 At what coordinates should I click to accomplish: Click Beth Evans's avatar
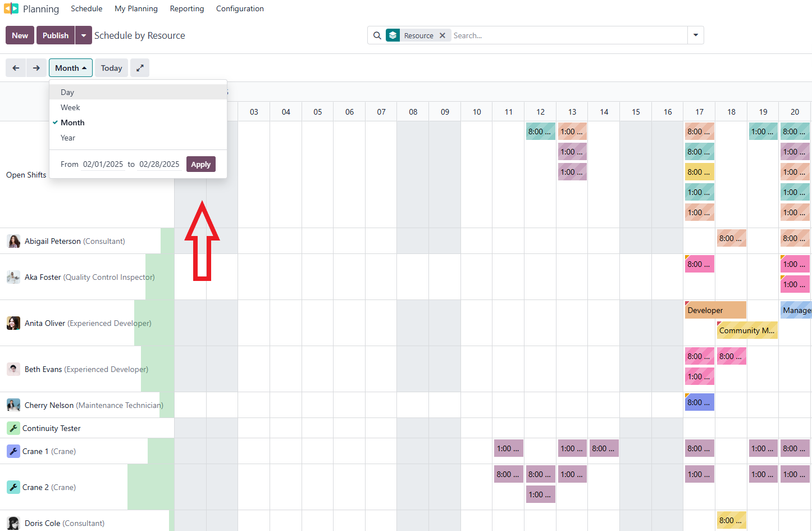click(13, 369)
